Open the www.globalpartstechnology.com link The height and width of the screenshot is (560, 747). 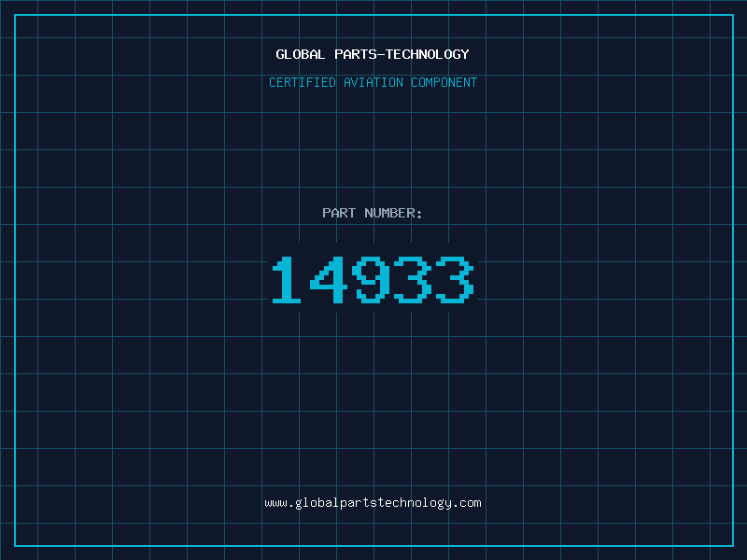tap(373, 503)
